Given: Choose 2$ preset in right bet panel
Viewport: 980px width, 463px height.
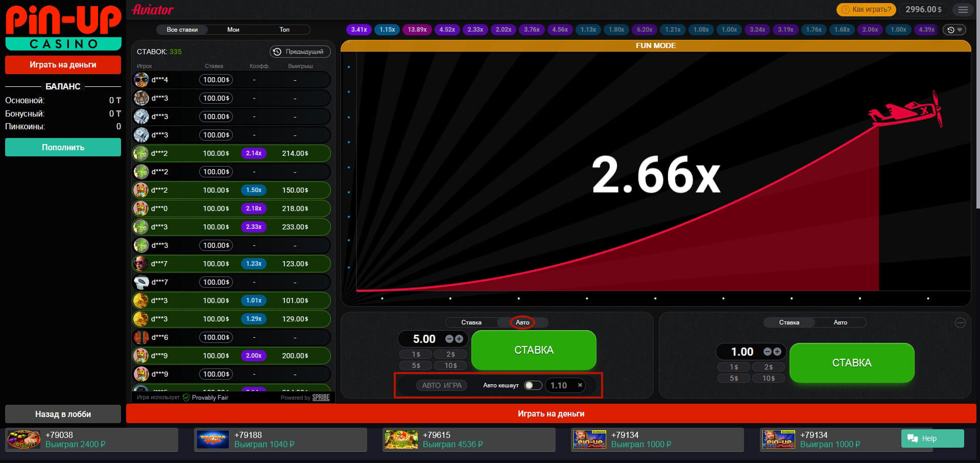Looking at the screenshot, I should click(769, 367).
